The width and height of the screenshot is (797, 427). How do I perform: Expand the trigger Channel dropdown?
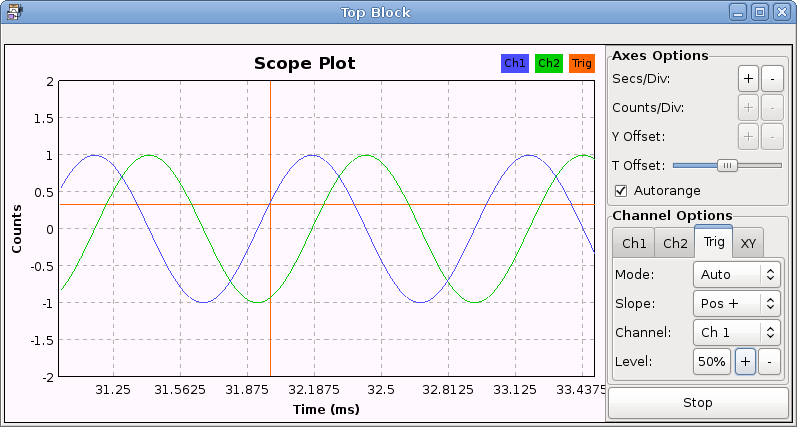(736, 332)
